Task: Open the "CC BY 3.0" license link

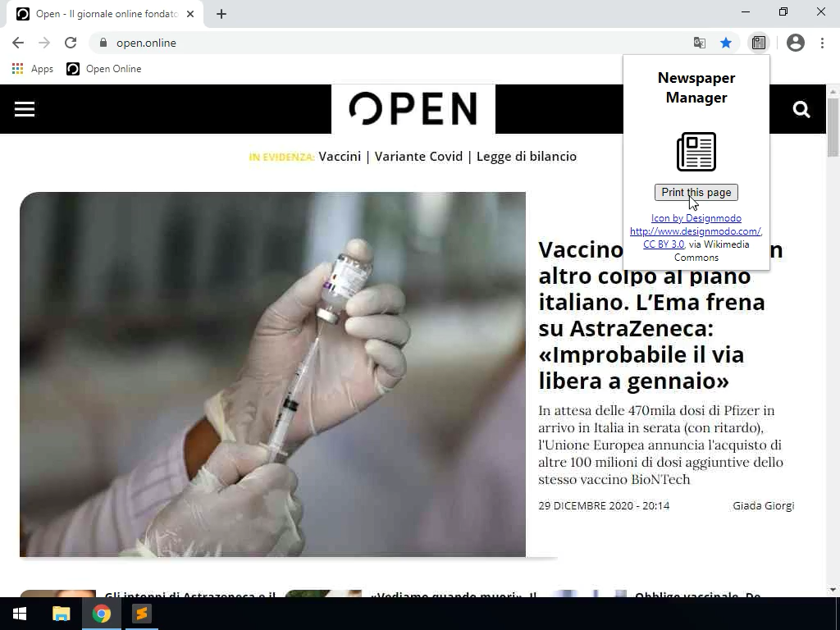Action: click(x=664, y=244)
